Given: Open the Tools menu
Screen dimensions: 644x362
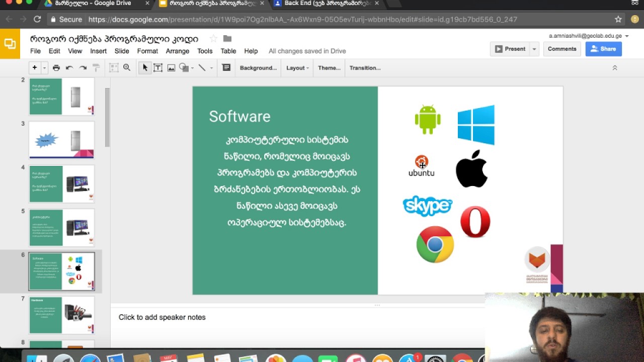Looking at the screenshot, I should (205, 51).
